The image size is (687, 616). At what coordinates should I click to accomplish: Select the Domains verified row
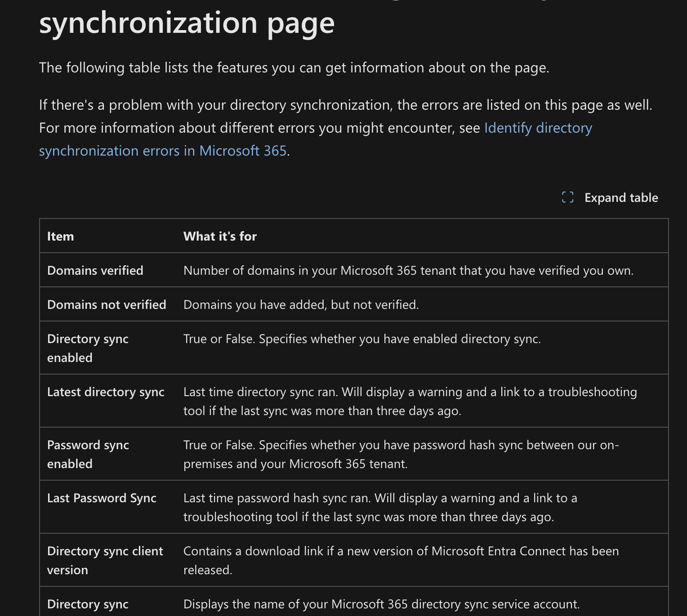(95, 270)
